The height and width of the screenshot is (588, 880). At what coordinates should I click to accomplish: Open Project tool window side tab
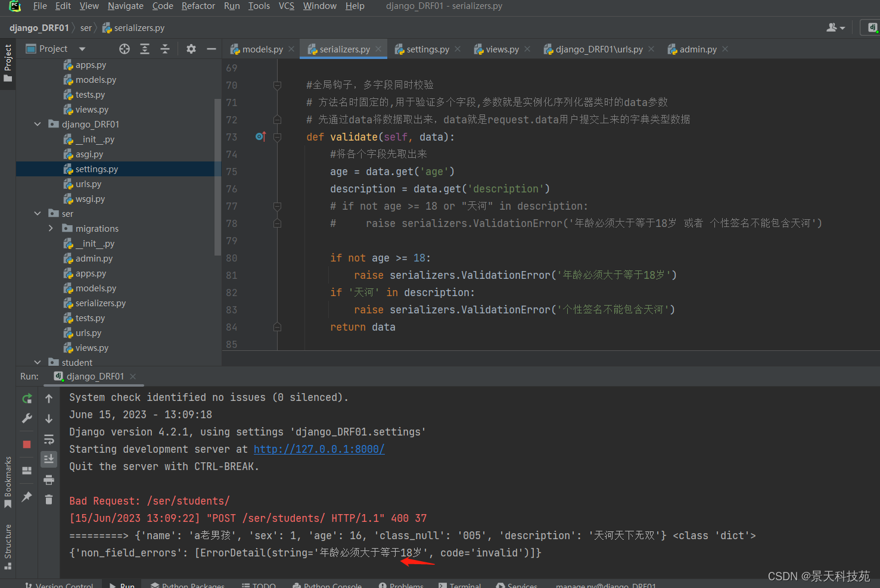click(x=8, y=64)
